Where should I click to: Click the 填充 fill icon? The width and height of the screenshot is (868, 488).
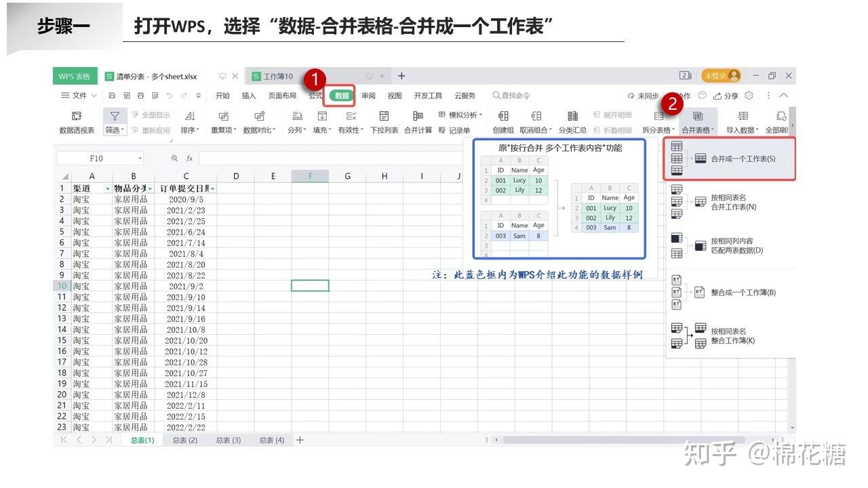[x=323, y=116]
